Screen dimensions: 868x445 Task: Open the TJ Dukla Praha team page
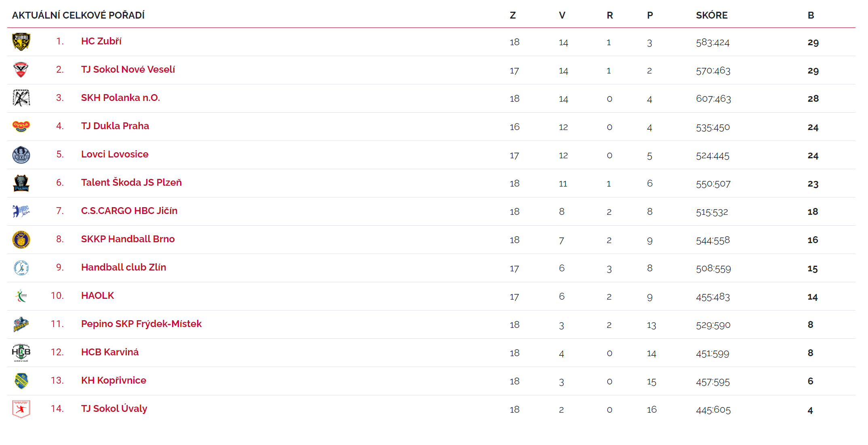[115, 126]
